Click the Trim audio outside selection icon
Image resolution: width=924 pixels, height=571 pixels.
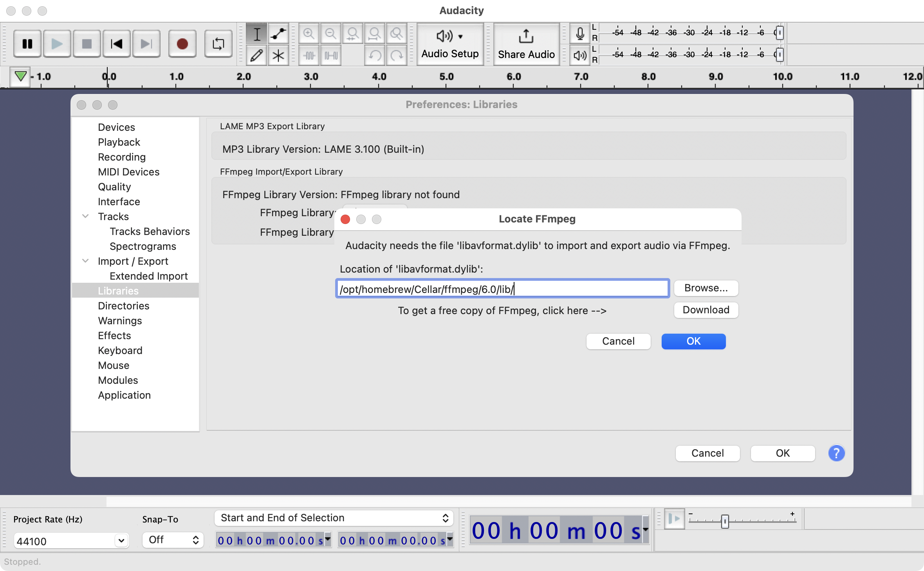click(x=309, y=55)
